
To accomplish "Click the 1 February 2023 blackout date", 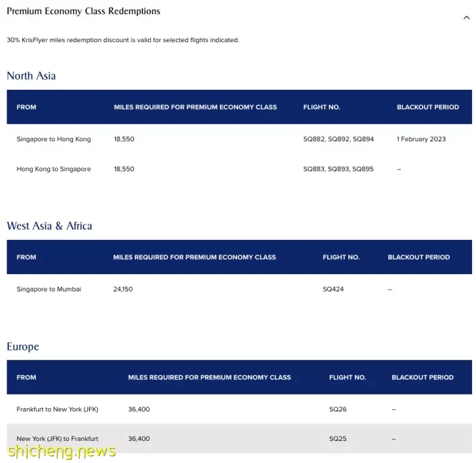I will point(421,139).
